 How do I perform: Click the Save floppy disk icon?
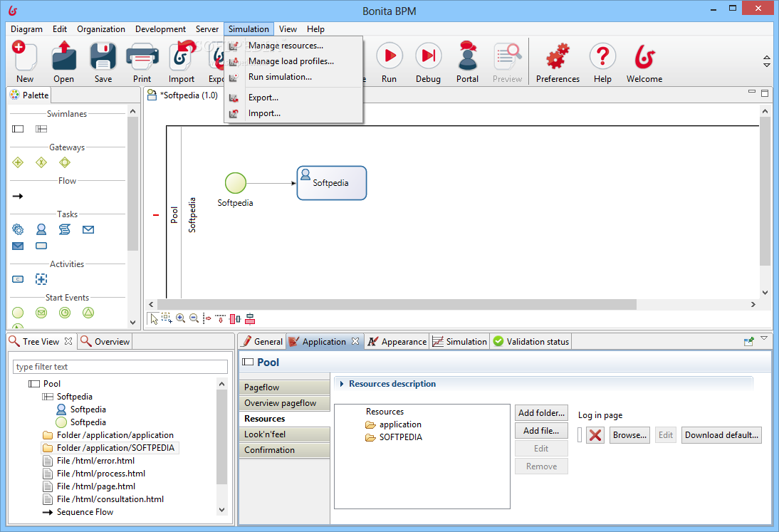point(103,56)
